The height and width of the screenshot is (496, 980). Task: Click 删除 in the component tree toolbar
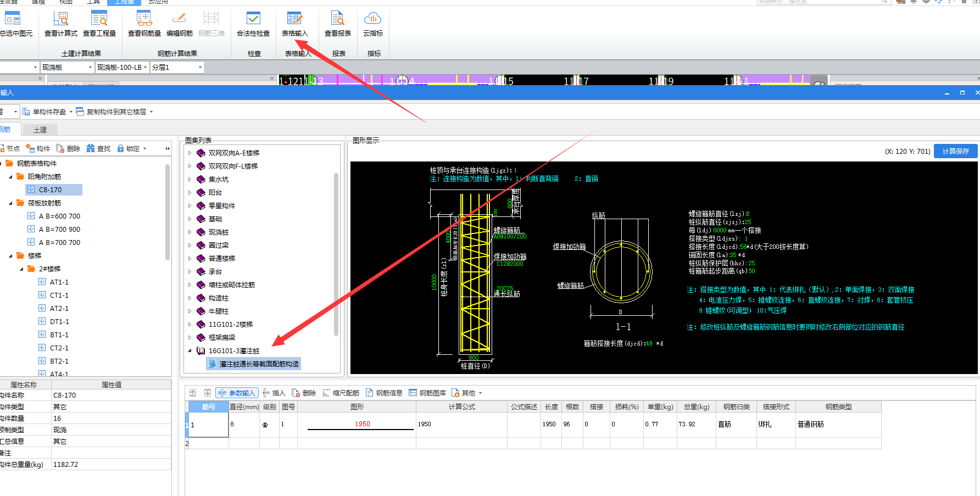[68, 149]
